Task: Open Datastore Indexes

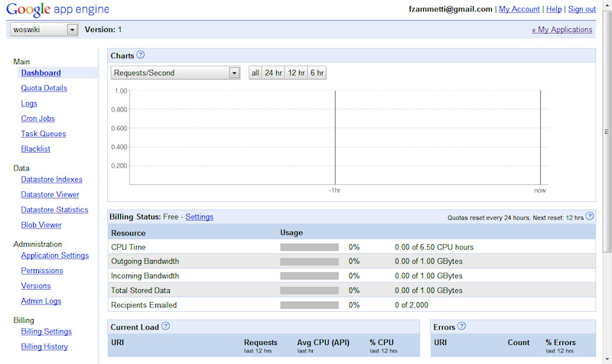Action: [51, 180]
